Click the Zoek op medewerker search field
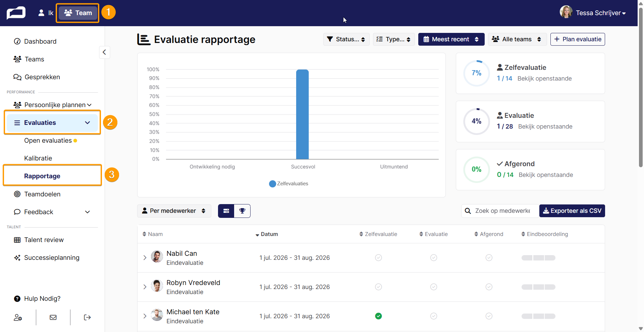 coord(500,211)
